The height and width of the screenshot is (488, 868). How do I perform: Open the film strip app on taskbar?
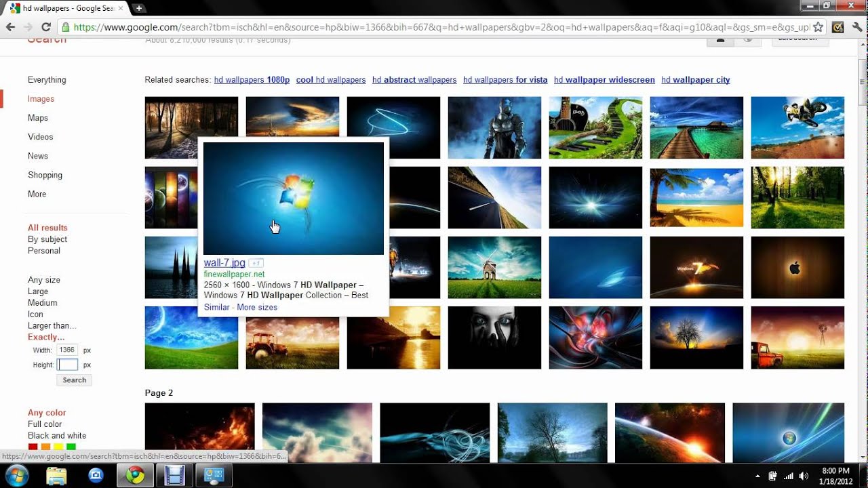[x=175, y=476]
